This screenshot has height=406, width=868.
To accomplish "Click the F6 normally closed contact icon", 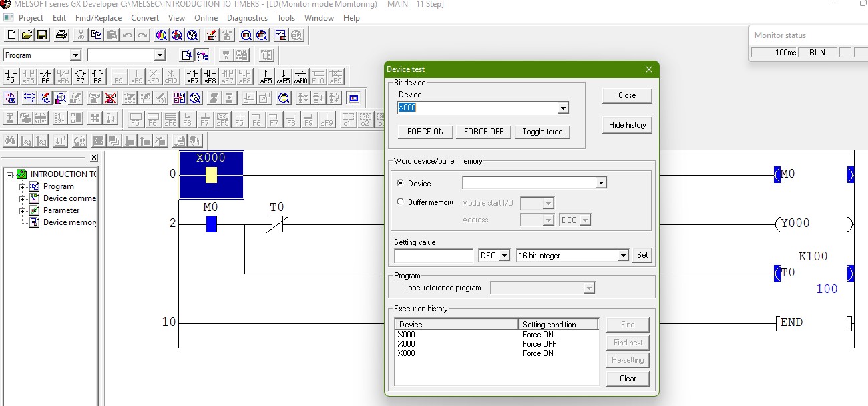I will [x=45, y=76].
